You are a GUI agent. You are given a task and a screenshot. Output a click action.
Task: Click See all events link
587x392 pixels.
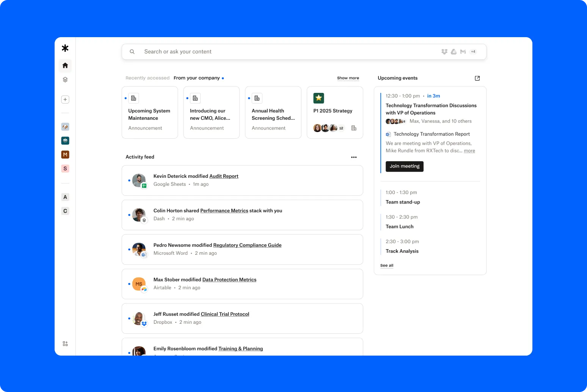(387, 265)
